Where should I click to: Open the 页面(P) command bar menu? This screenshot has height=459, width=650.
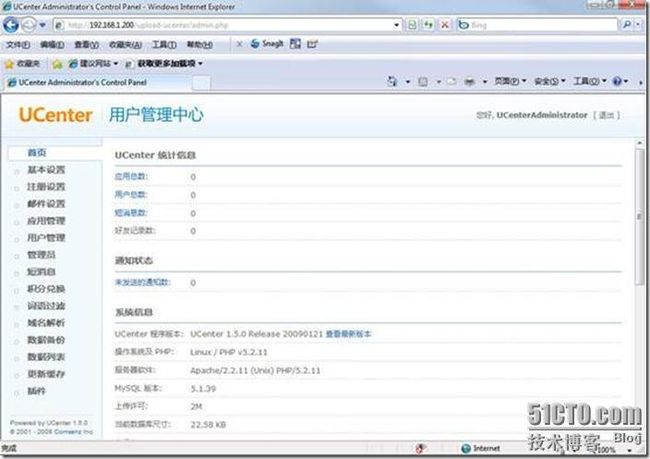(509, 81)
